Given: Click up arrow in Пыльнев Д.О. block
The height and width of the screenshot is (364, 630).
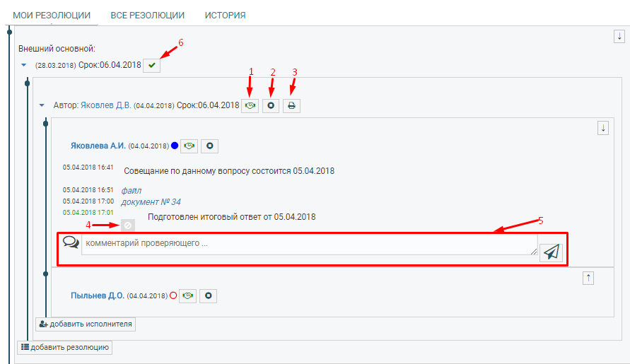Looking at the screenshot, I should [588, 278].
